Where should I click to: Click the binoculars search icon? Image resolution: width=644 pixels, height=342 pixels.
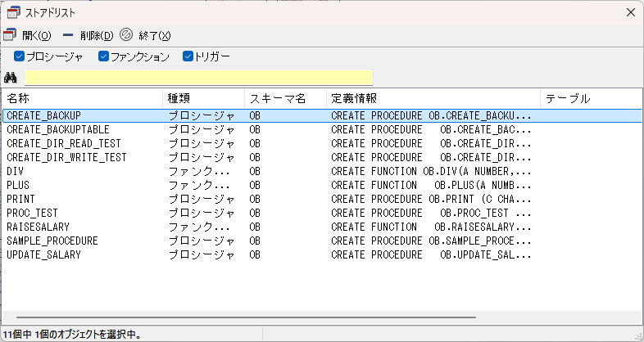pyautogui.click(x=11, y=77)
